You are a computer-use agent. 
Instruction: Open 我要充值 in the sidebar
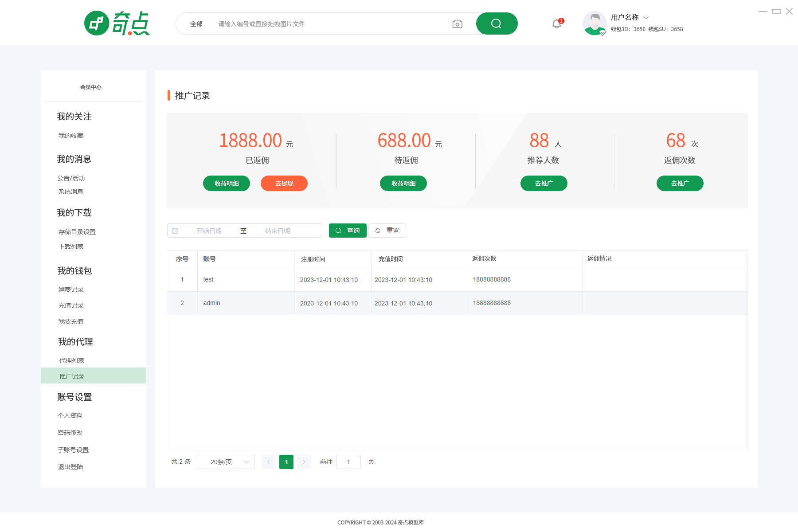[x=71, y=321]
